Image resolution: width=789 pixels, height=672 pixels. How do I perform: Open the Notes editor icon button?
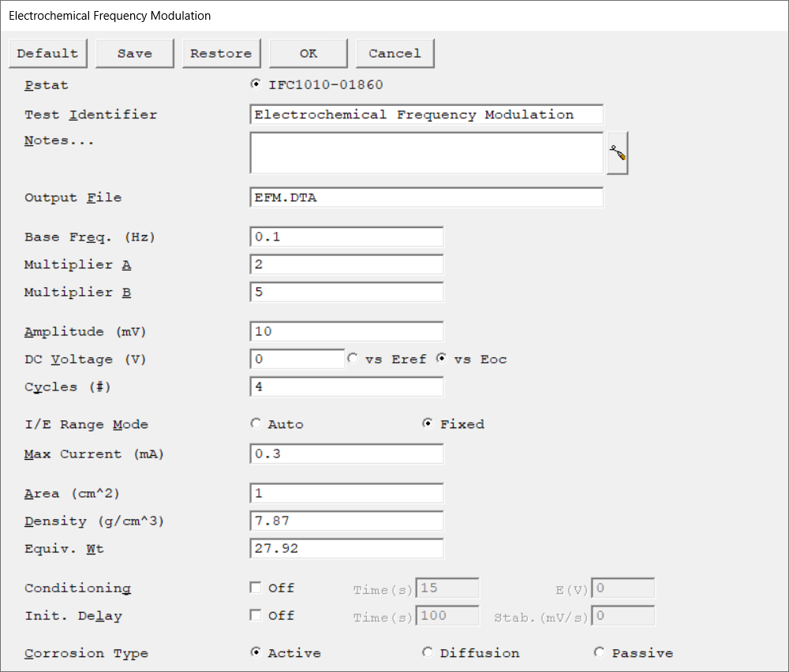click(x=618, y=153)
